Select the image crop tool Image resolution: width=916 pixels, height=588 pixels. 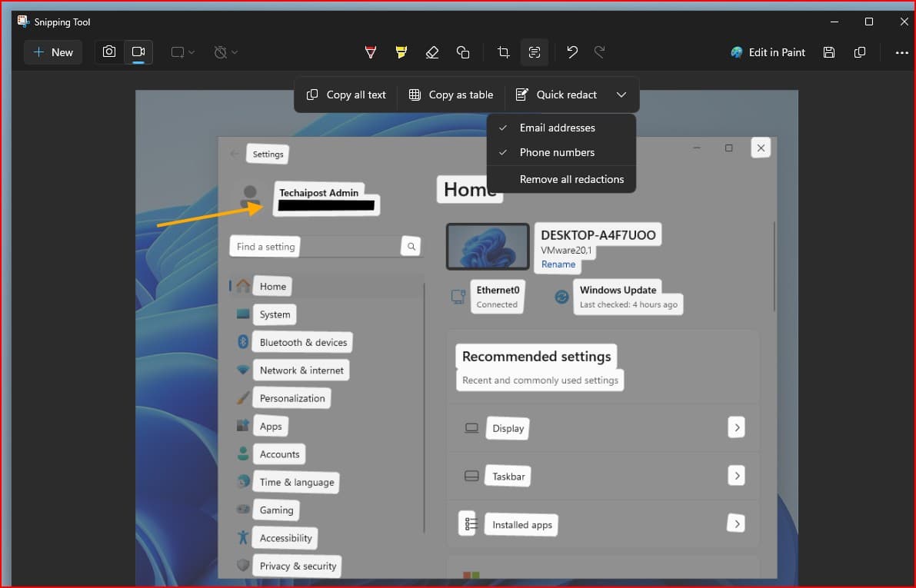click(x=503, y=52)
